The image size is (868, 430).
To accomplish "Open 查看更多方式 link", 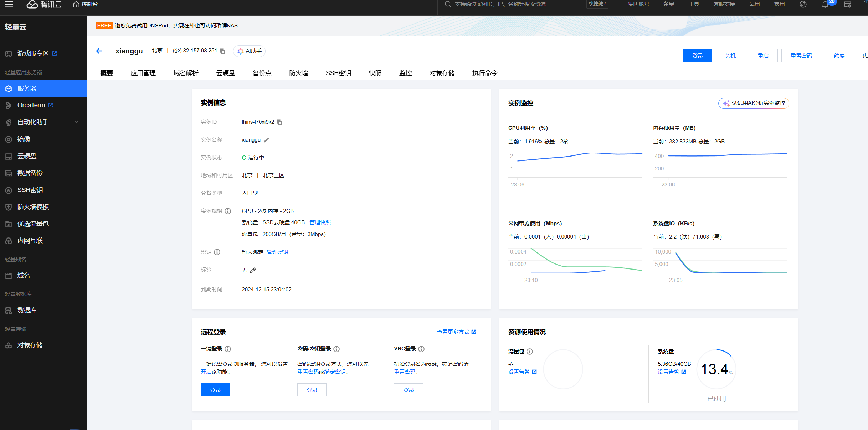I will tap(456, 332).
